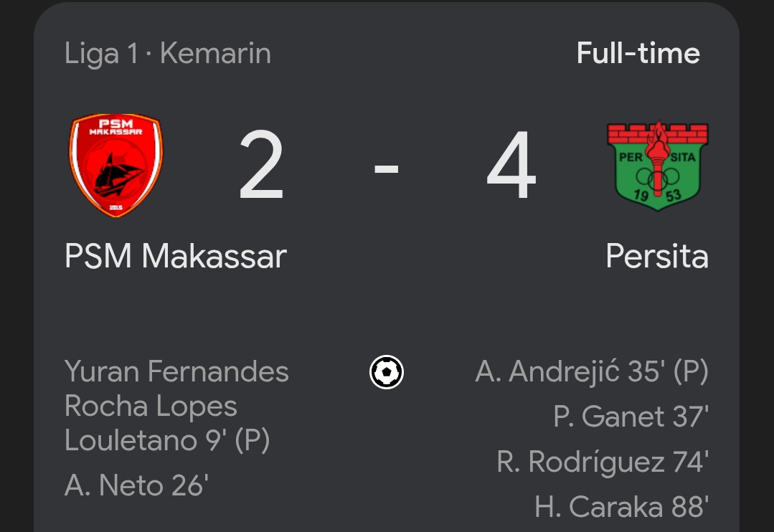Click the soccer ball goals icon
774x532 pixels.
coord(387,372)
